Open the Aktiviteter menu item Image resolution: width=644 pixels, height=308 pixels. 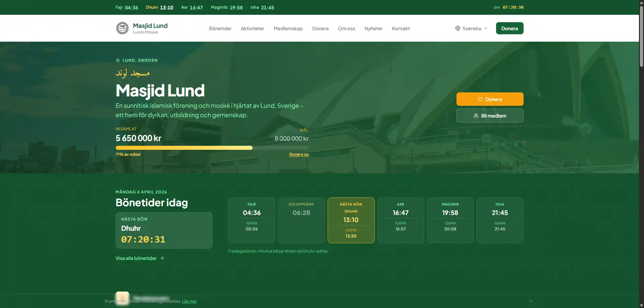coord(253,29)
